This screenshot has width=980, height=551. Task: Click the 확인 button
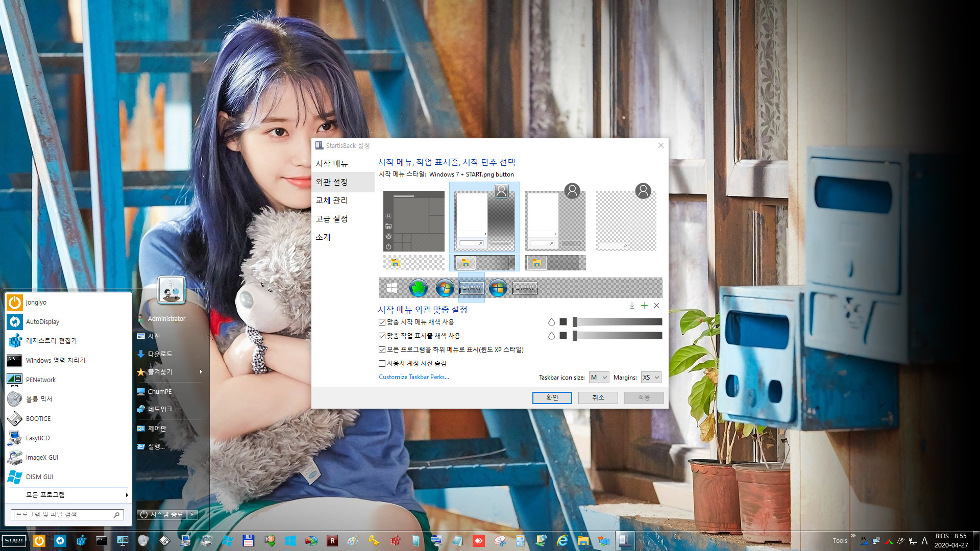(552, 397)
